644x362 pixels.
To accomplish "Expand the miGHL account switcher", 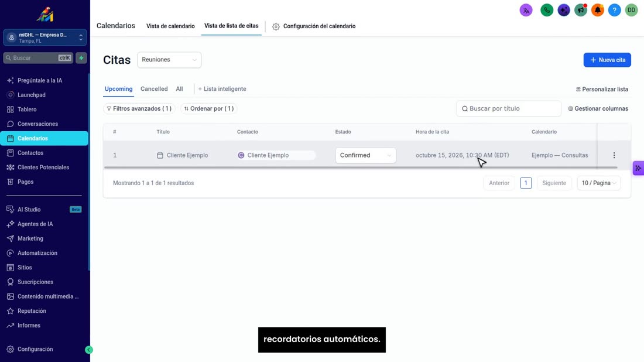I will click(44, 37).
